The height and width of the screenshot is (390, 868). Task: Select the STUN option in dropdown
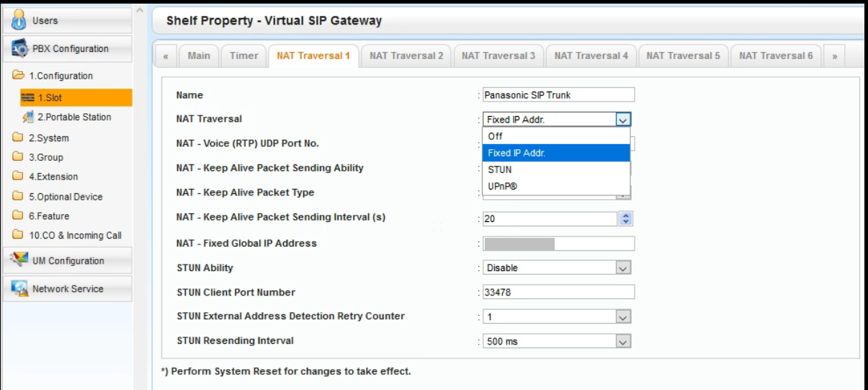tap(500, 169)
